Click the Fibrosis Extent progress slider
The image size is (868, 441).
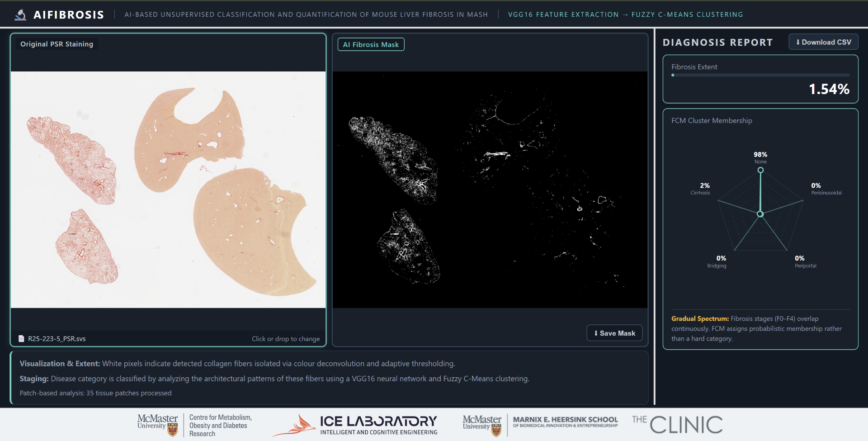click(x=760, y=75)
